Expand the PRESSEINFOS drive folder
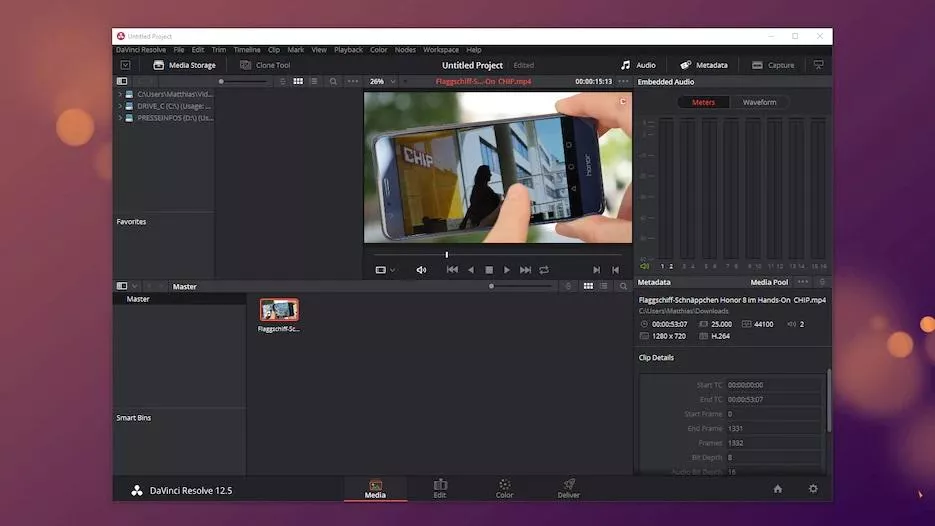Image resolution: width=935 pixels, height=526 pixels. coord(120,118)
